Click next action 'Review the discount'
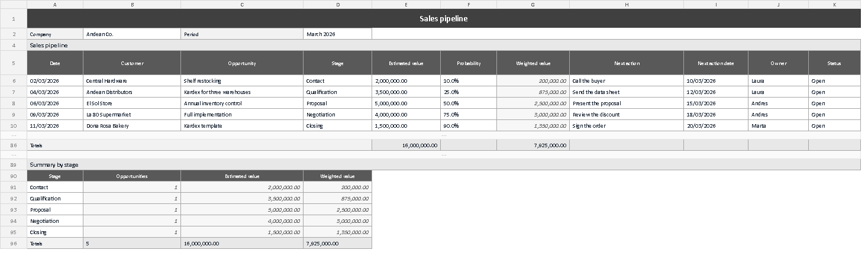The width and height of the screenshot is (868, 256). [x=627, y=115]
